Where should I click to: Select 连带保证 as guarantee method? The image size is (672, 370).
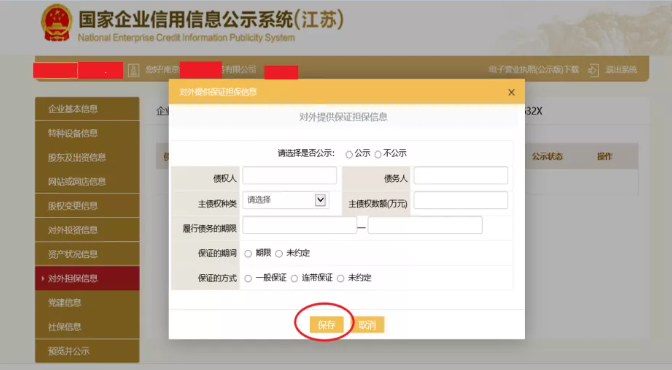tap(294, 279)
